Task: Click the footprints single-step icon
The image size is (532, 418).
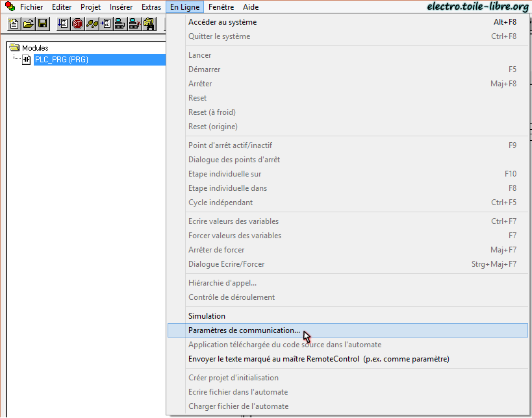Action: (92, 24)
